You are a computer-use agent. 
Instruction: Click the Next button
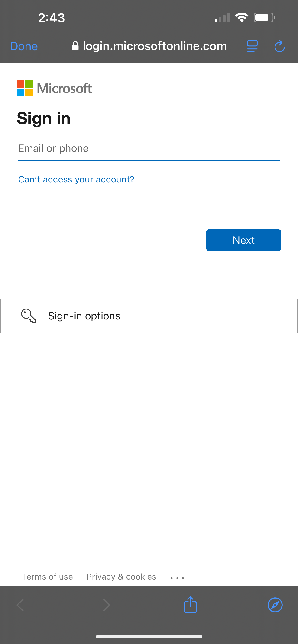pos(243,240)
